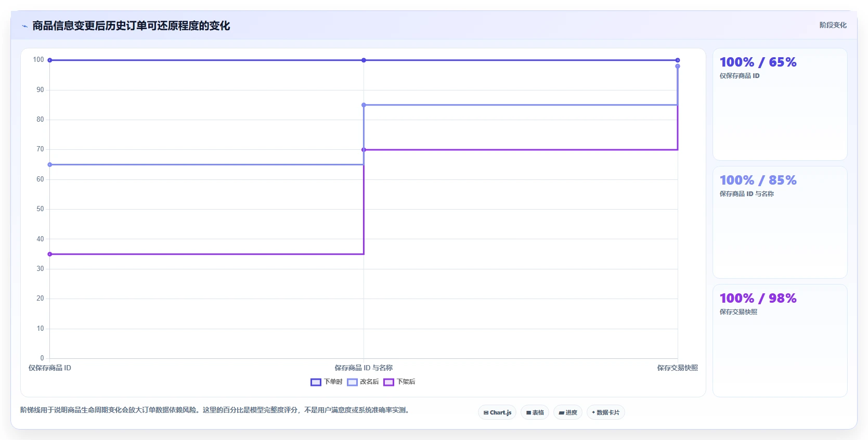Screen dimensions: 868x440
Task: Toggle the 改名后 legend swatch
Action: pos(352,382)
